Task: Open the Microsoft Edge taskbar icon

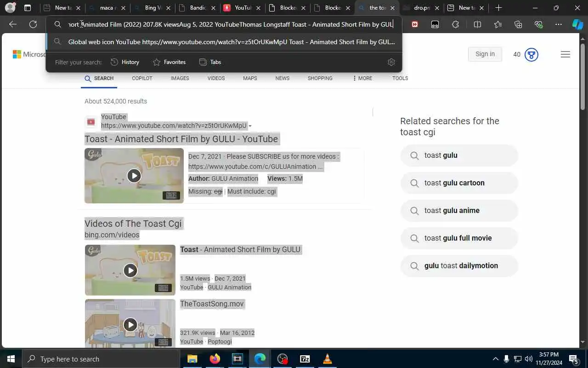Action: point(260,359)
